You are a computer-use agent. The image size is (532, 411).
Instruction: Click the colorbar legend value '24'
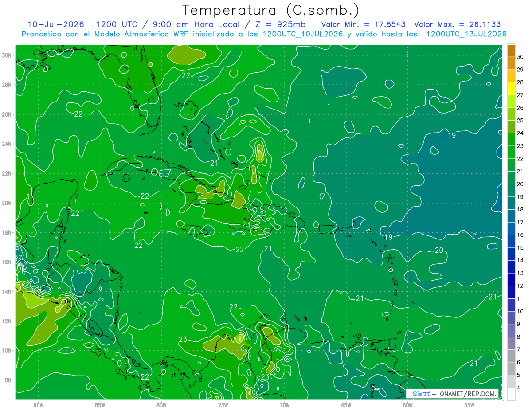tap(520, 133)
